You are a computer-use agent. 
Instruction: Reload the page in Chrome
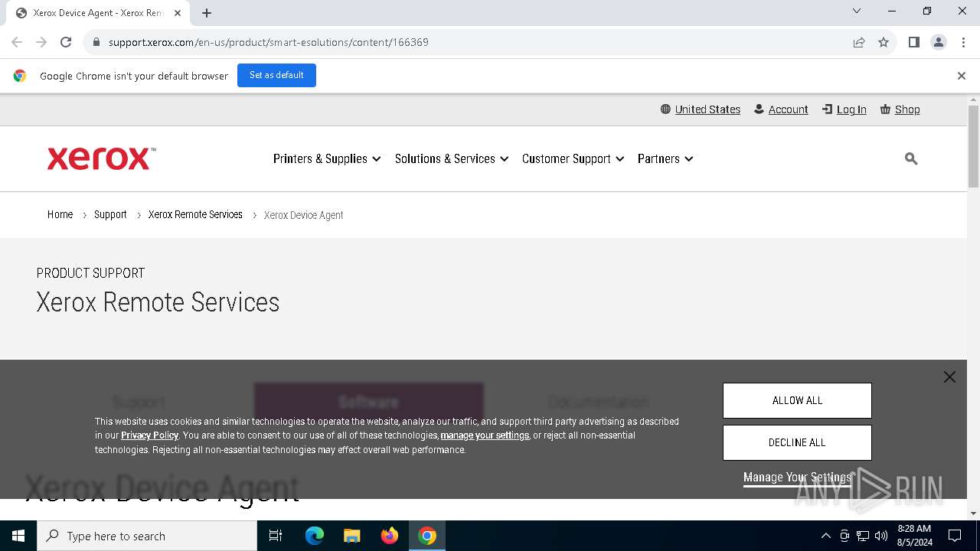[66, 42]
